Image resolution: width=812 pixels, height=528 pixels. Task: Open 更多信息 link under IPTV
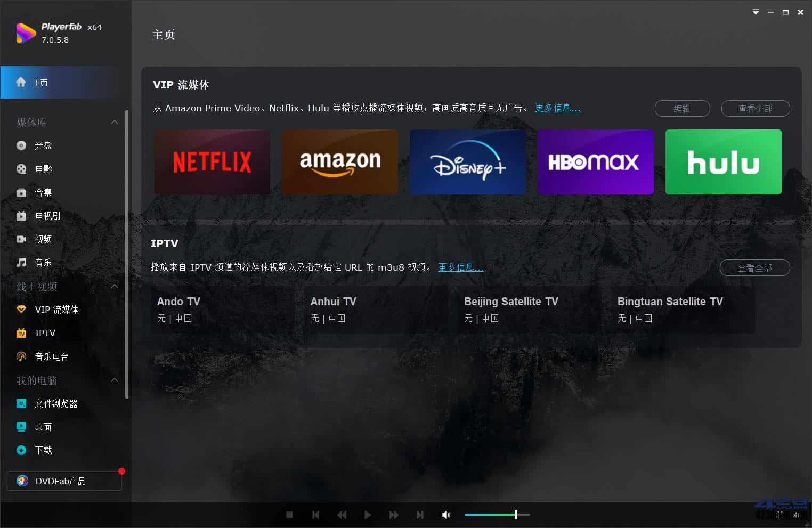[460, 267]
